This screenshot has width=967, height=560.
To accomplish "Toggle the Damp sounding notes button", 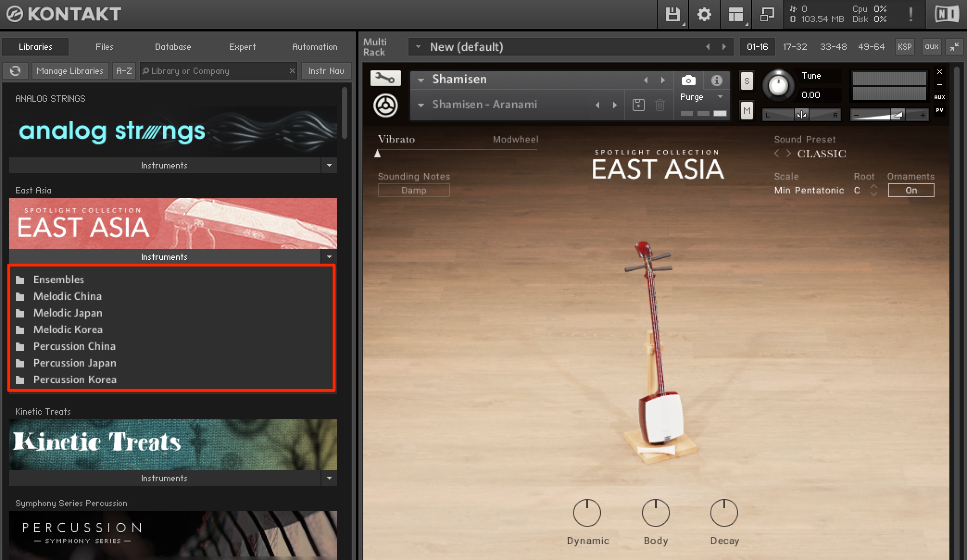I will (x=414, y=190).
